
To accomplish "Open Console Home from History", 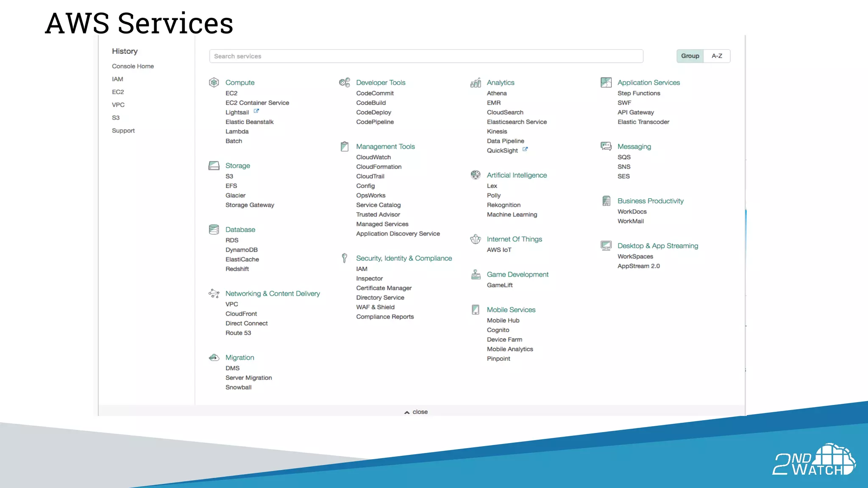I will click(x=133, y=66).
